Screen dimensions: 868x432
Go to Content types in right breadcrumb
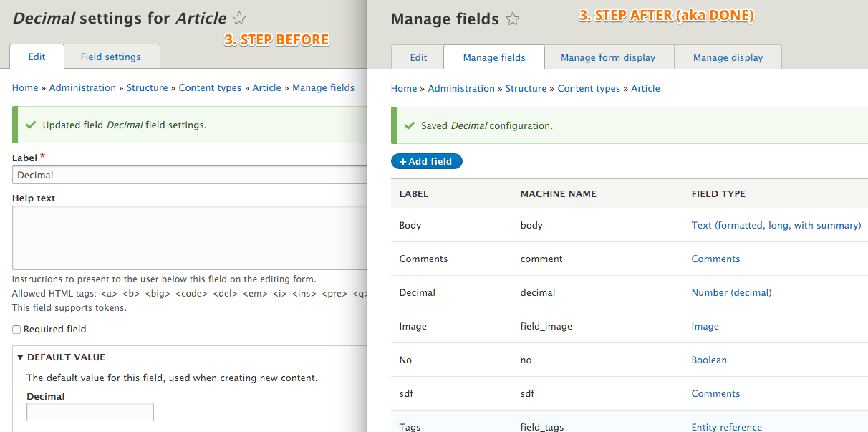click(589, 88)
